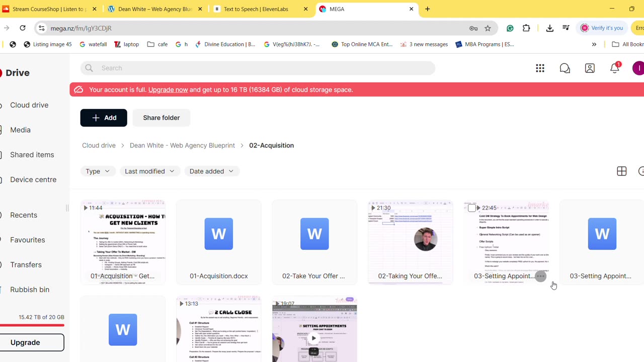Open the 03-Setting Appoint Word document tile

click(x=602, y=242)
